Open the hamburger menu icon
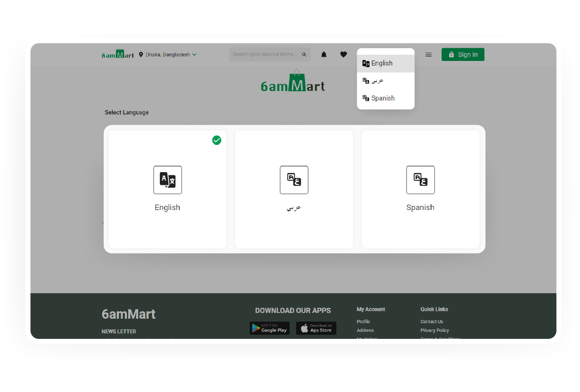Viewport: 580px width, 392px height. pos(428,54)
